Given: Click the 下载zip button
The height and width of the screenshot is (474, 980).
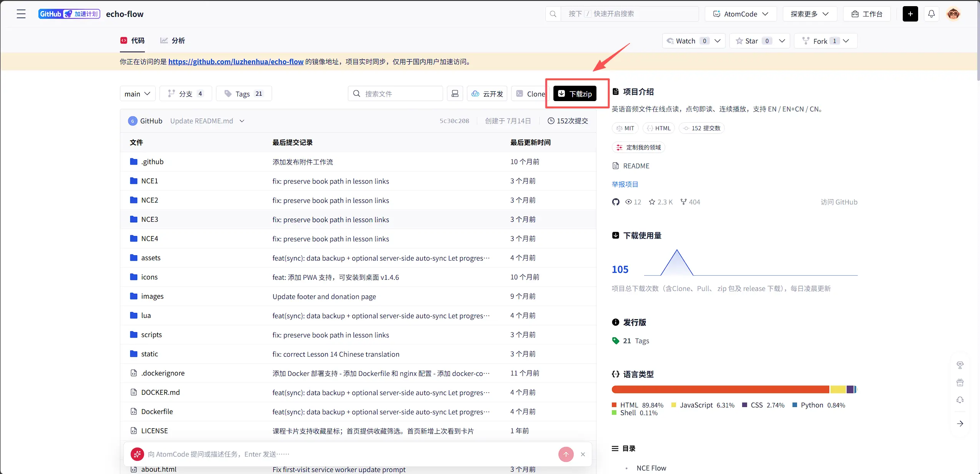Looking at the screenshot, I should (575, 94).
